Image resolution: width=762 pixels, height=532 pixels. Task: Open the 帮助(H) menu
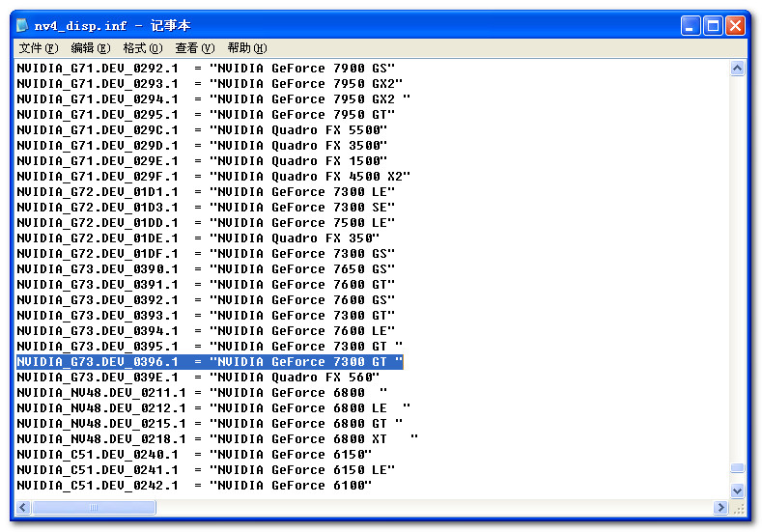pyautogui.click(x=247, y=48)
